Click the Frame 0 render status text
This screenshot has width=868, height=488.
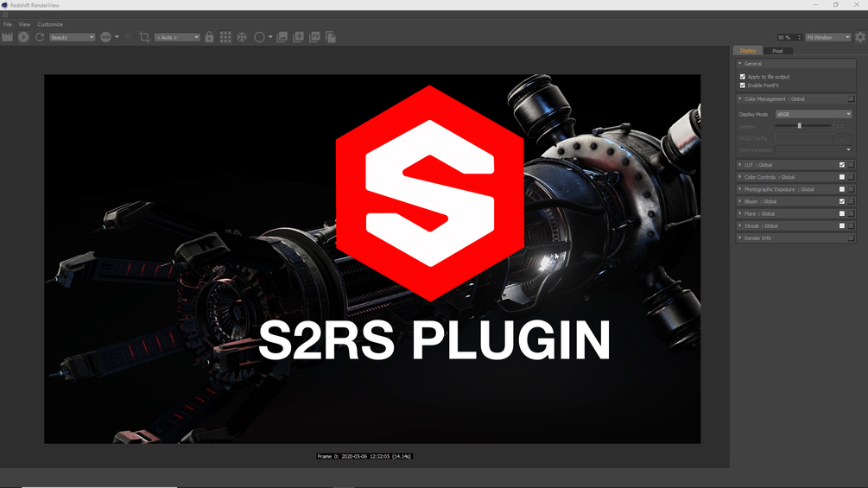point(364,456)
